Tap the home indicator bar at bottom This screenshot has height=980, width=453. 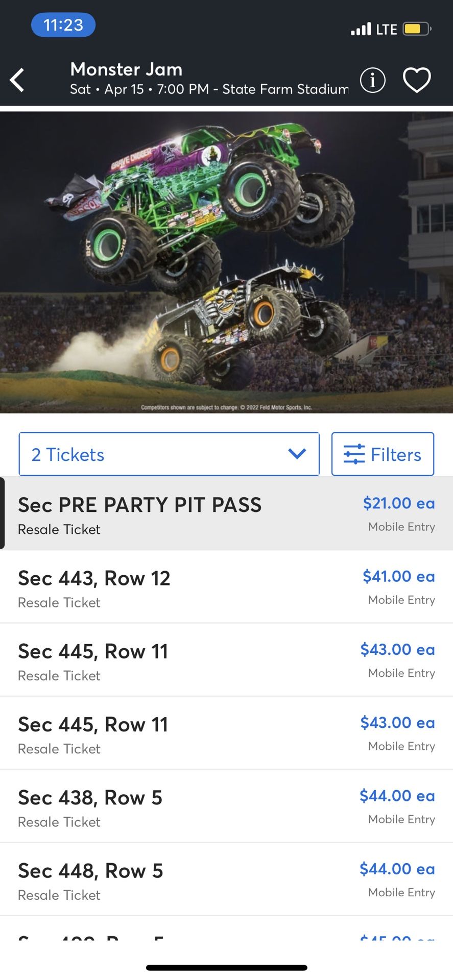click(226, 964)
